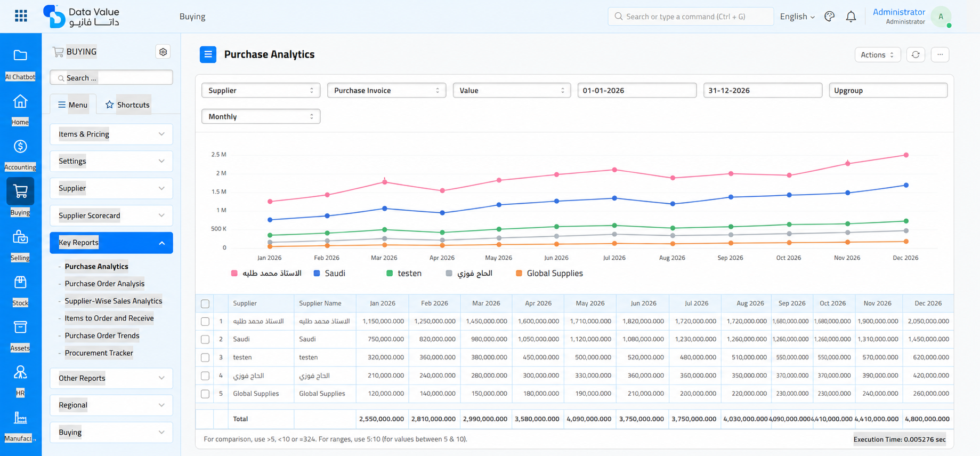Open the Procurement Tracker link

99,353
